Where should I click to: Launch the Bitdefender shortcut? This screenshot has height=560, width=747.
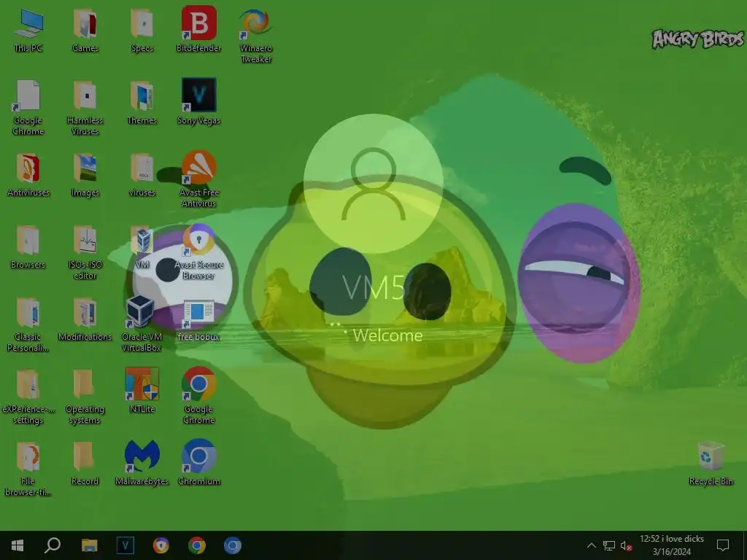click(x=198, y=30)
